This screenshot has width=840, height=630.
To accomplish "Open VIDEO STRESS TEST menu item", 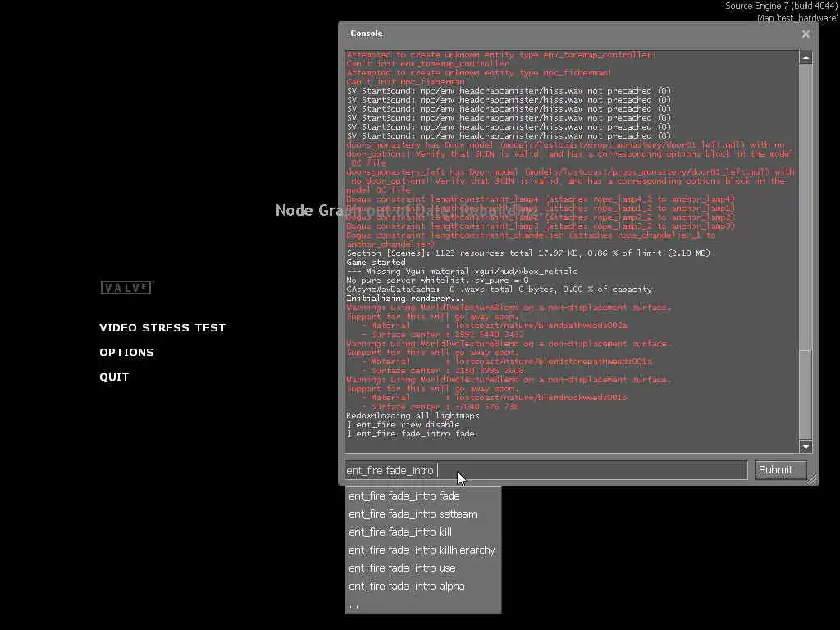I will (162, 328).
